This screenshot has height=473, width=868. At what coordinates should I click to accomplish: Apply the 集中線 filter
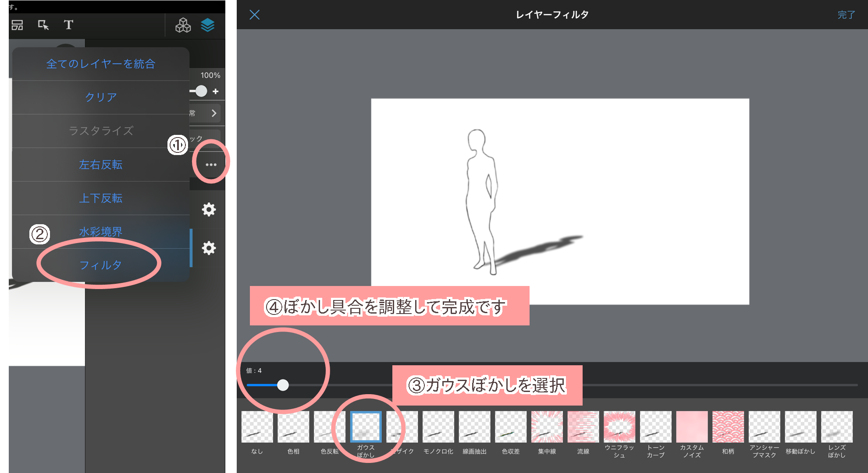[547, 427]
